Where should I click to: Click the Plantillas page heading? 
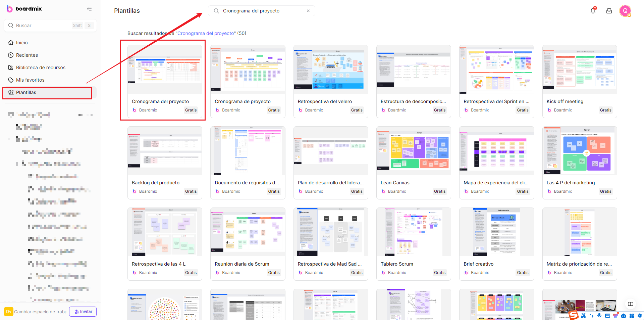(127, 11)
